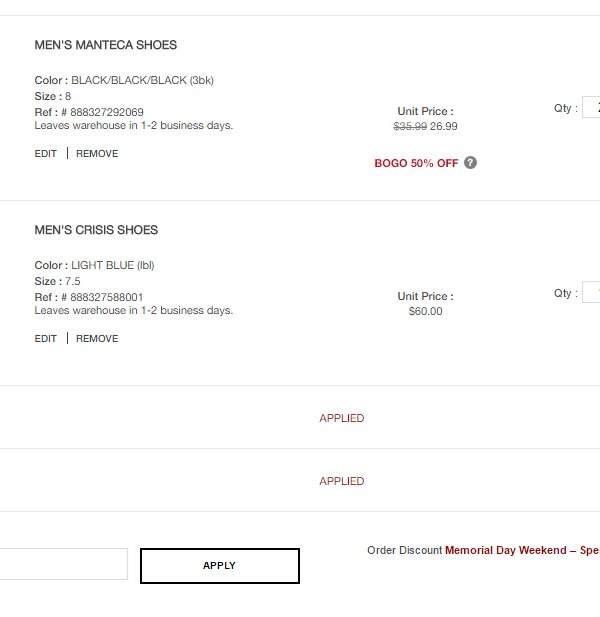The image size is (600, 617).
Task: Open the Men's Manteca Shoes product title
Action: click(x=105, y=45)
